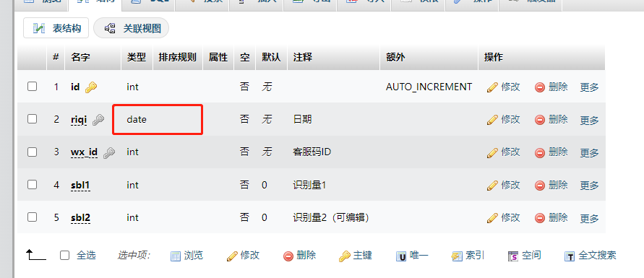
Task: Click the 空间 spatial icon
Action: [x=513, y=256]
